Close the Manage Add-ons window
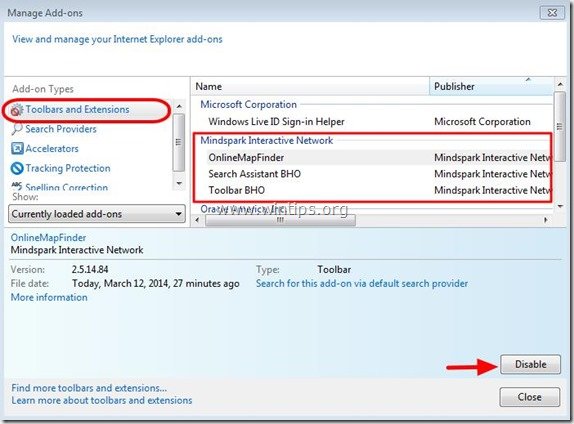 552,13
